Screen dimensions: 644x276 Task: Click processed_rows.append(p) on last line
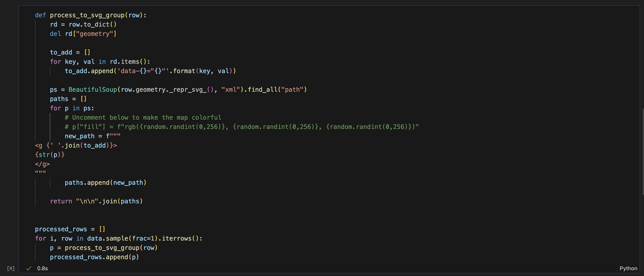[x=94, y=257]
